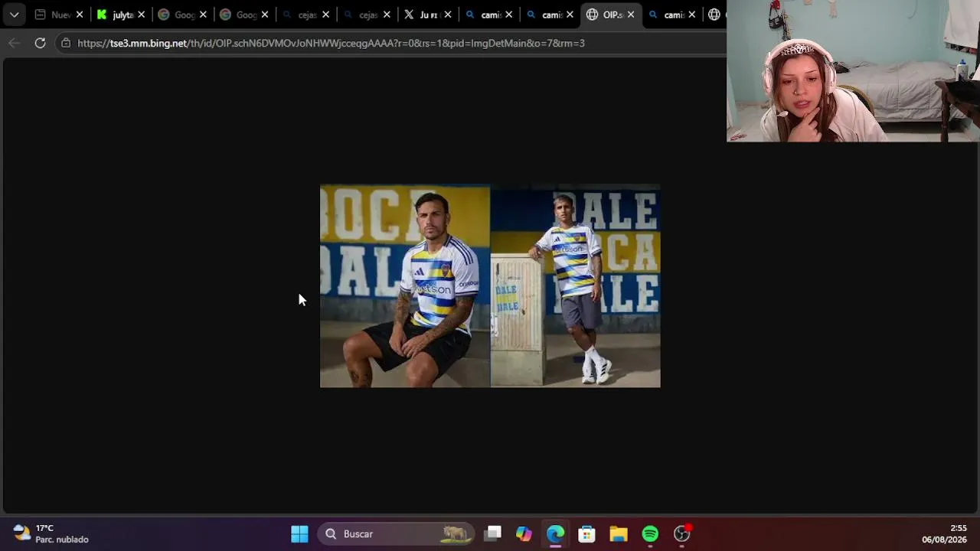Image resolution: width=980 pixels, height=551 pixels.
Task: Close the Nuev tab
Action: pyautogui.click(x=79, y=15)
